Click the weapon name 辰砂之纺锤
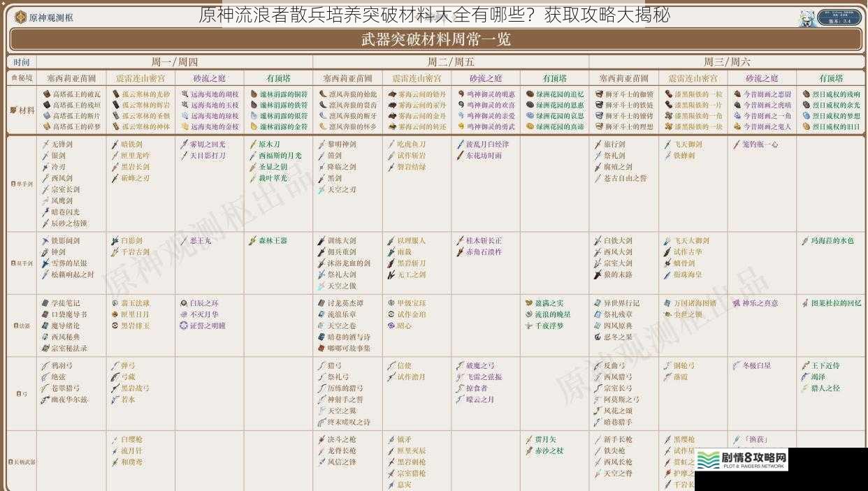 click(69, 223)
